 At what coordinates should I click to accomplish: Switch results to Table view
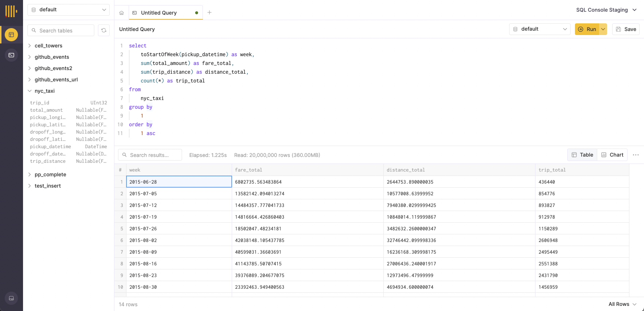[582, 155]
